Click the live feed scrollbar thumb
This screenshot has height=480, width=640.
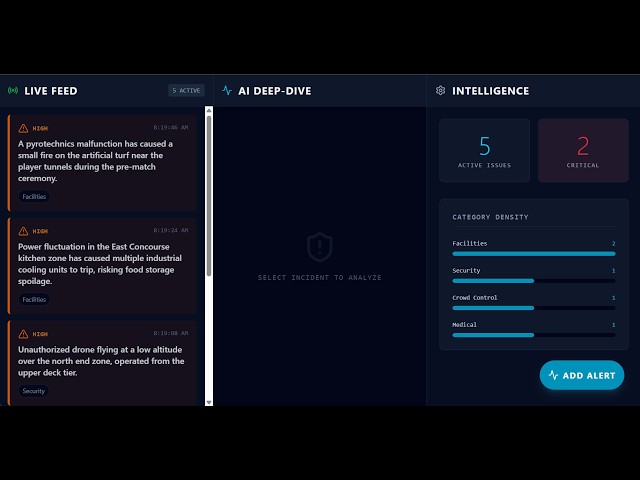(209, 196)
